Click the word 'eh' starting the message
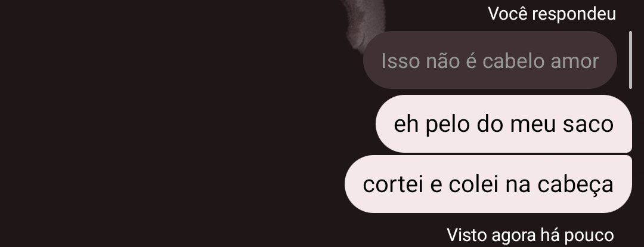The width and height of the screenshot is (644, 247). 406,123
